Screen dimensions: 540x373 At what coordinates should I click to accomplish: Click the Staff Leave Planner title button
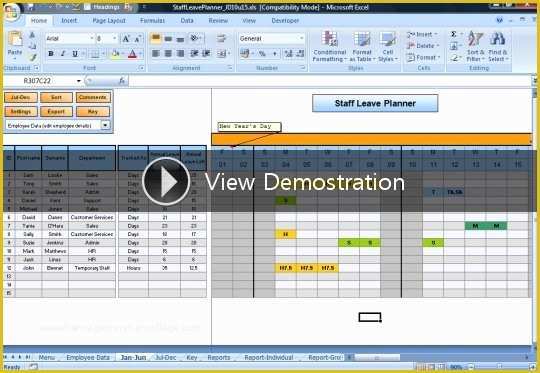click(x=375, y=103)
